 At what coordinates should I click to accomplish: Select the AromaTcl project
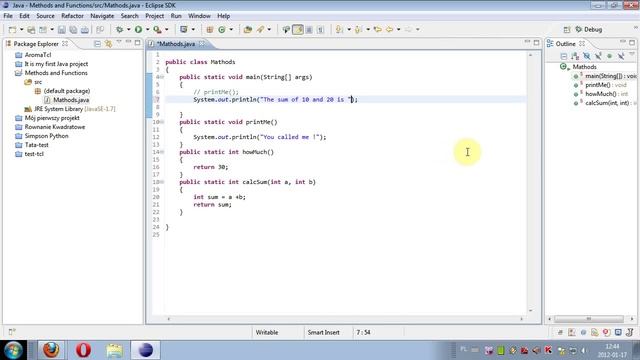(x=38, y=55)
